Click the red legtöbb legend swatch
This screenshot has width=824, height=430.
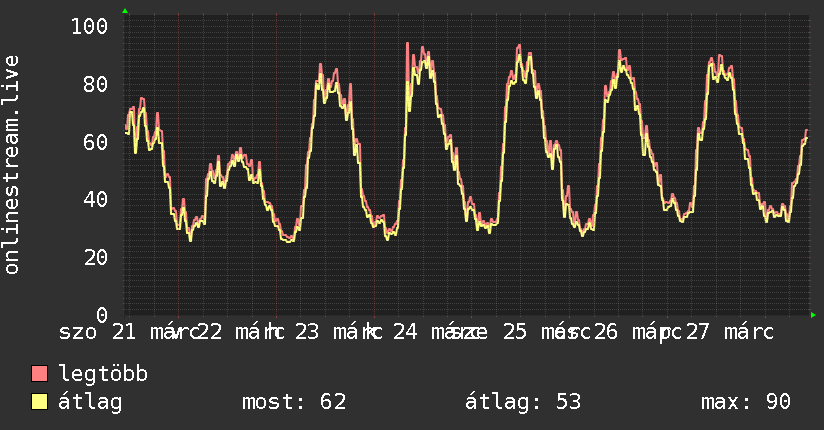pyautogui.click(x=39, y=373)
